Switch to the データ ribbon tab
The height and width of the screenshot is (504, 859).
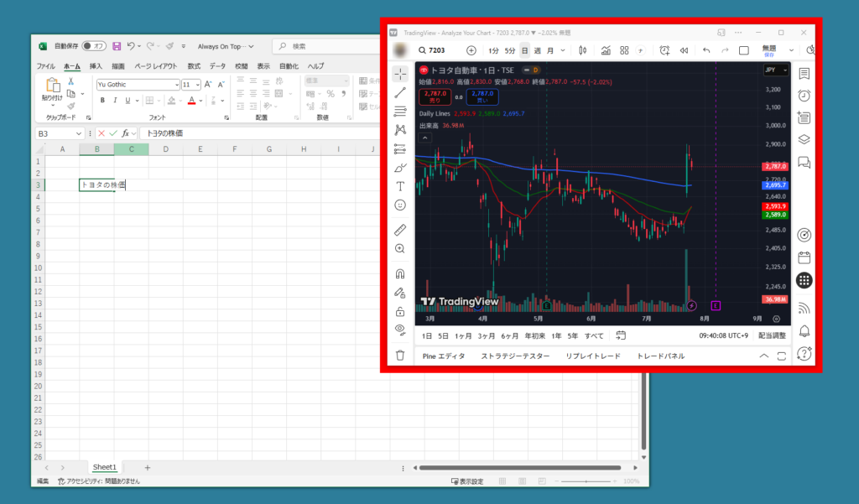(x=217, y=66)
